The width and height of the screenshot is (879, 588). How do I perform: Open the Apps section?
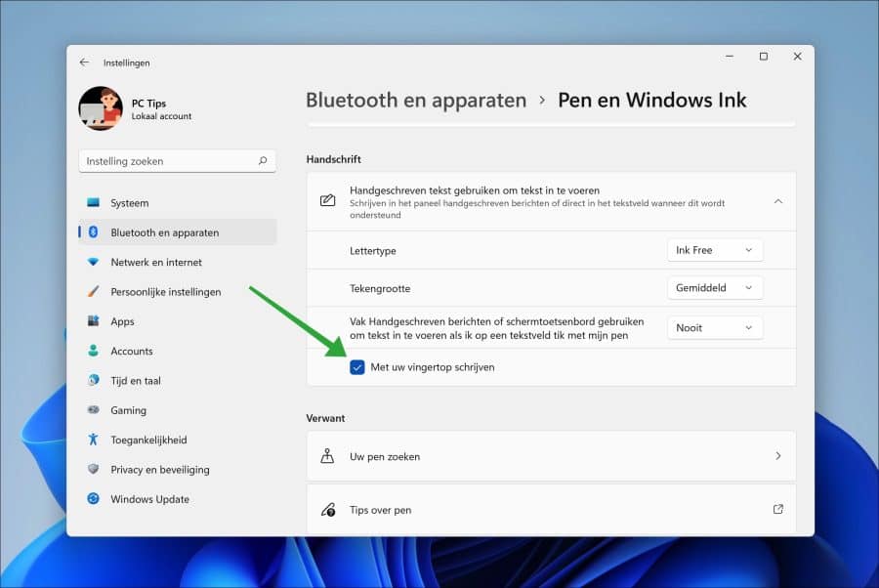point(178,321)
